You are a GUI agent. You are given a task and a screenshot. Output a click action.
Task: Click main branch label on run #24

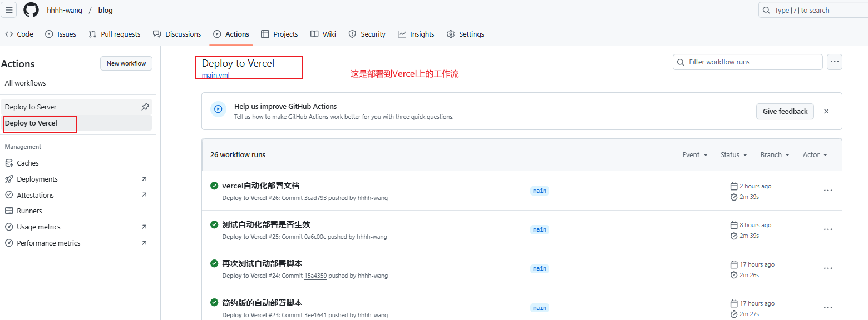pos(540,268)
